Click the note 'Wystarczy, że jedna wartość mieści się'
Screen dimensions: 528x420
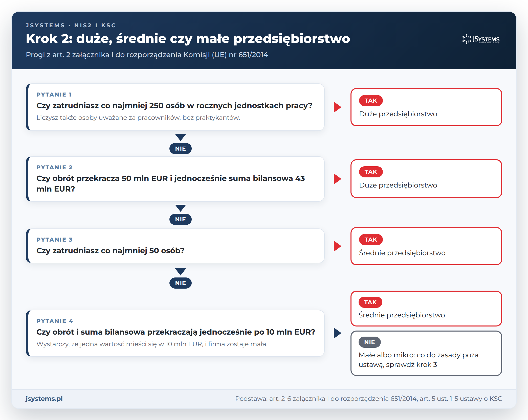pos(152,344)
